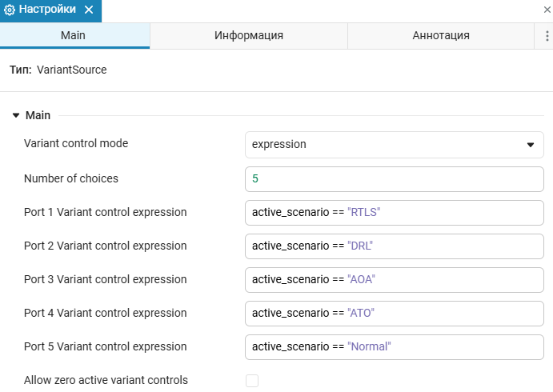
Task: Click the settings gear icon in Настройки tab
Action: 10,10
